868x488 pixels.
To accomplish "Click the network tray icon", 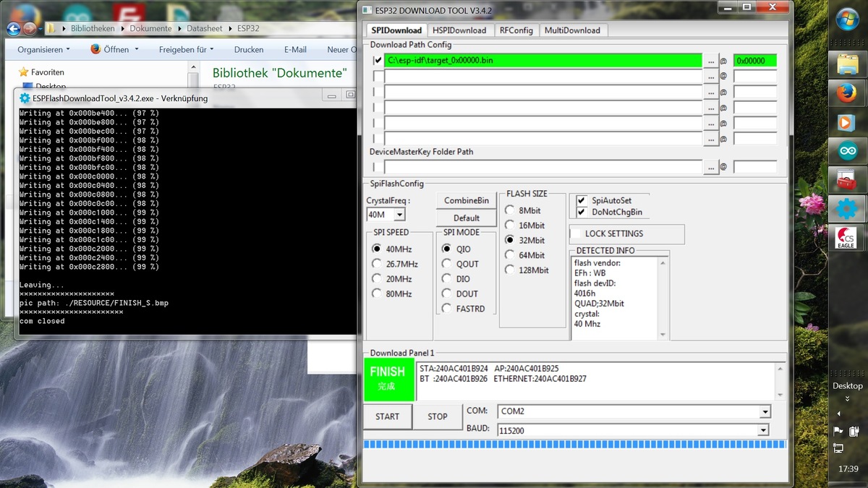I will point(839,448).
